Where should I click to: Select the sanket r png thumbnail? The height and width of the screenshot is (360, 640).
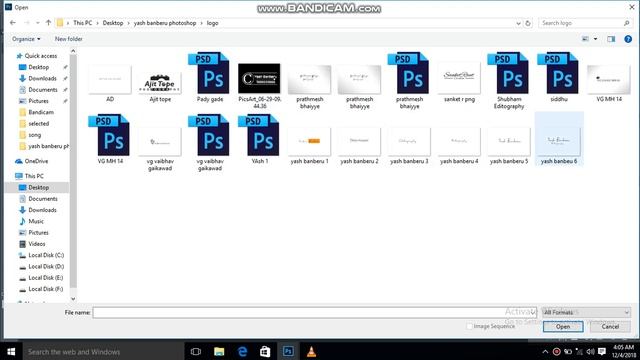click(x=459, y=78)
